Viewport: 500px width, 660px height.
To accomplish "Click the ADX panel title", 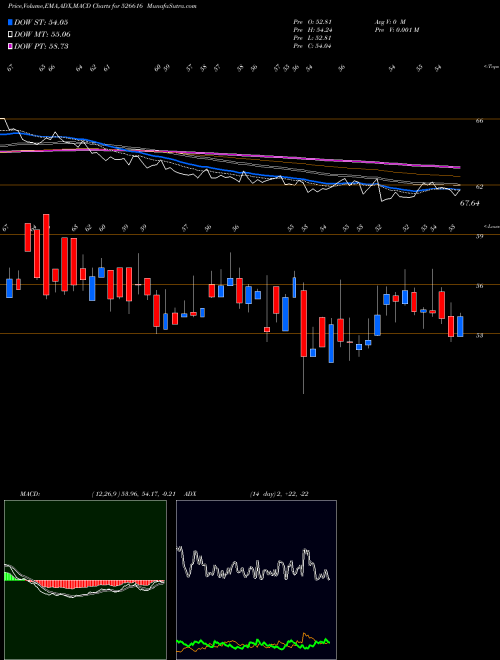I will 190,494.
